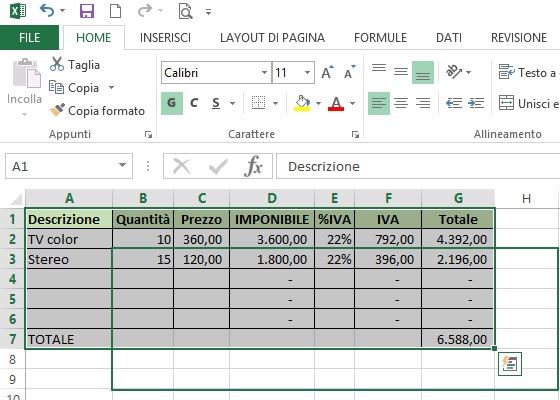560x400 pixels.
Task: Click the Save floppy disk icon
Action: click(87, 11)
